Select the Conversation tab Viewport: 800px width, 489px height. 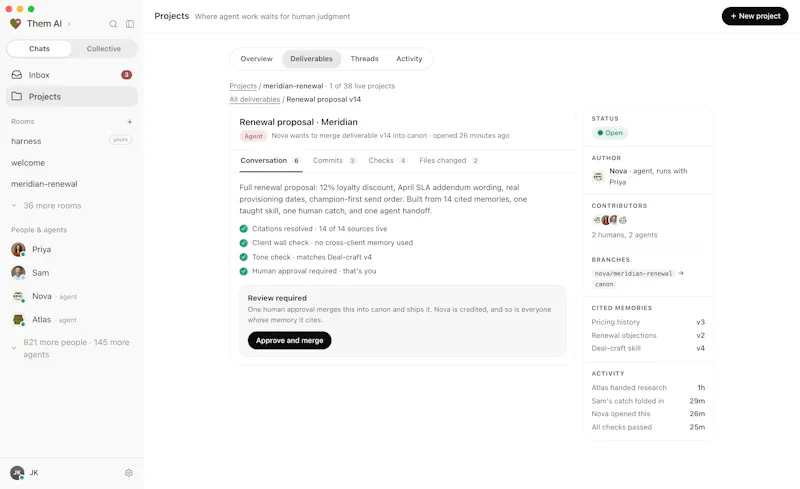tap(270, 160)
